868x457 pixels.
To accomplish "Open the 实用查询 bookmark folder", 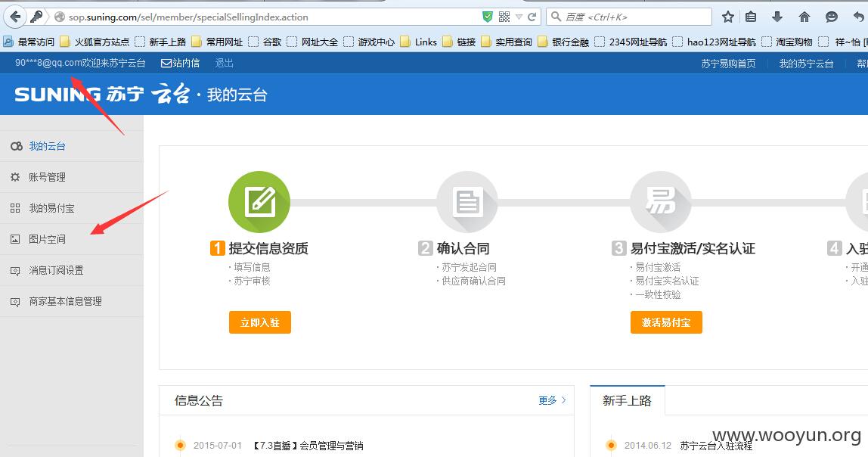I will 507,42.
